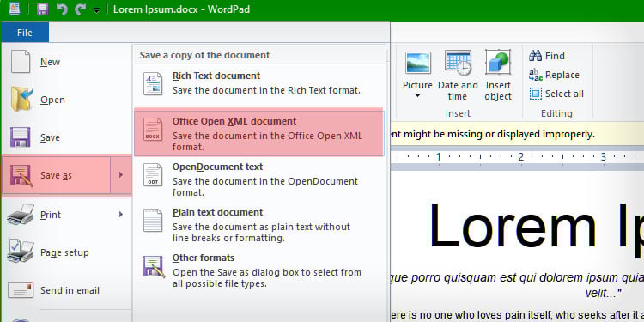Click the ODT file icon
Viewport: 644px width, 322px height.
coord(153,174)
